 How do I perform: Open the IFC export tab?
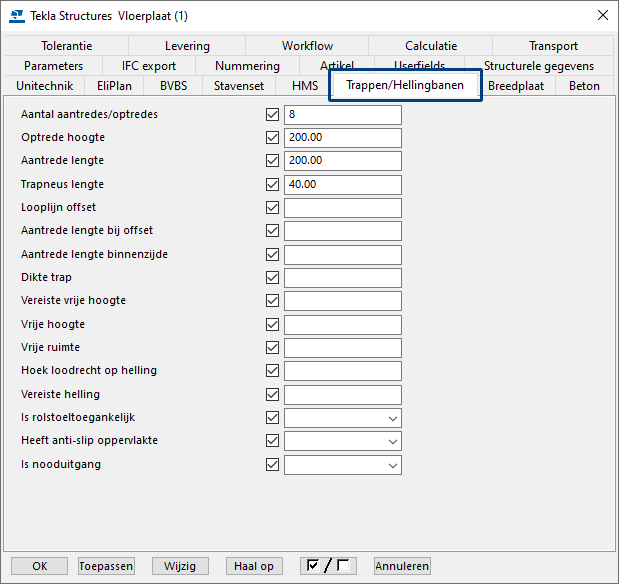[x=148, y=66]
